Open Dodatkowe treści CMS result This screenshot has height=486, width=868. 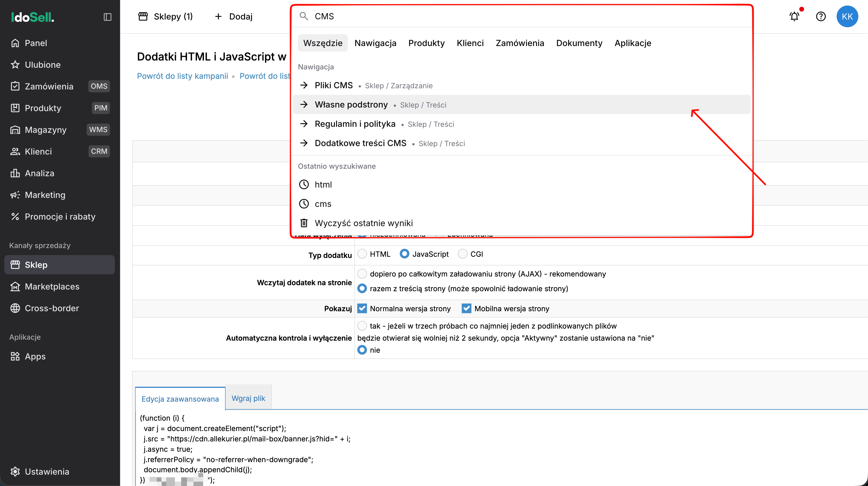(x=522, y=143)
